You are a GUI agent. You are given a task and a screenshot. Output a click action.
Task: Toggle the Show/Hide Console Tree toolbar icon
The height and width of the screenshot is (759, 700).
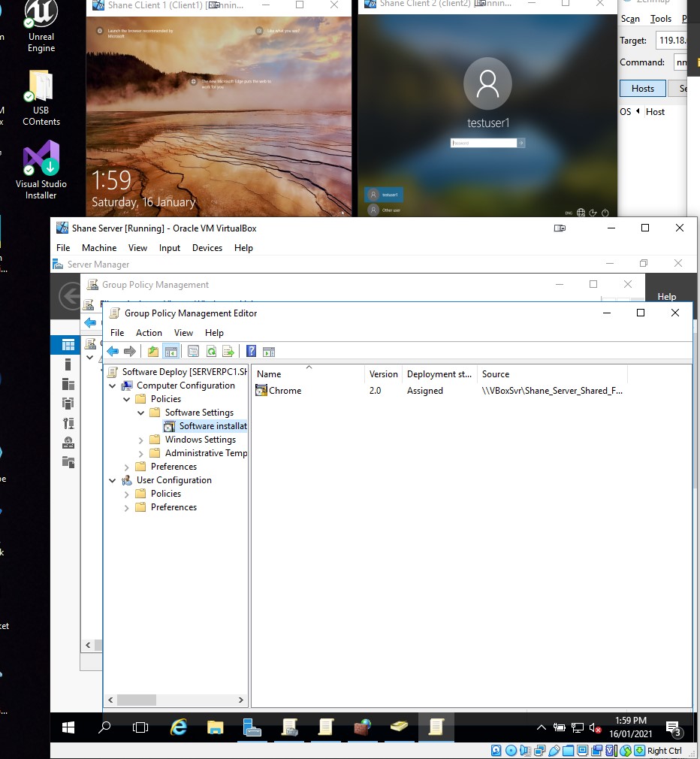tap(170, 352)
